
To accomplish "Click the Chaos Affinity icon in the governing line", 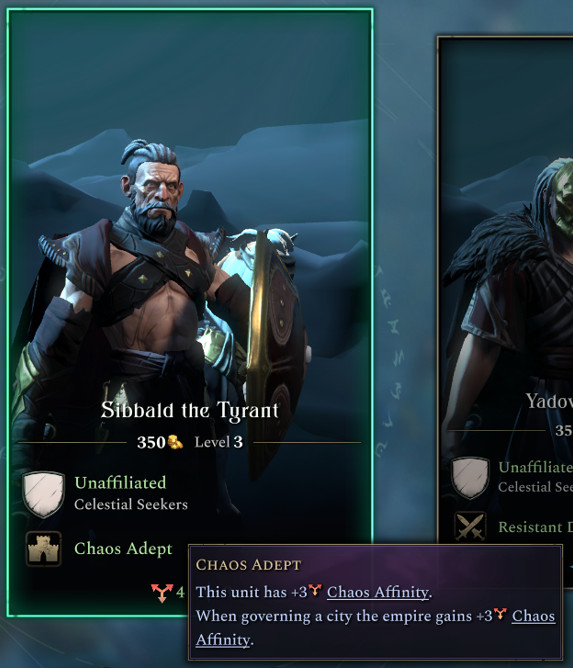I will (x=500, y=614).
